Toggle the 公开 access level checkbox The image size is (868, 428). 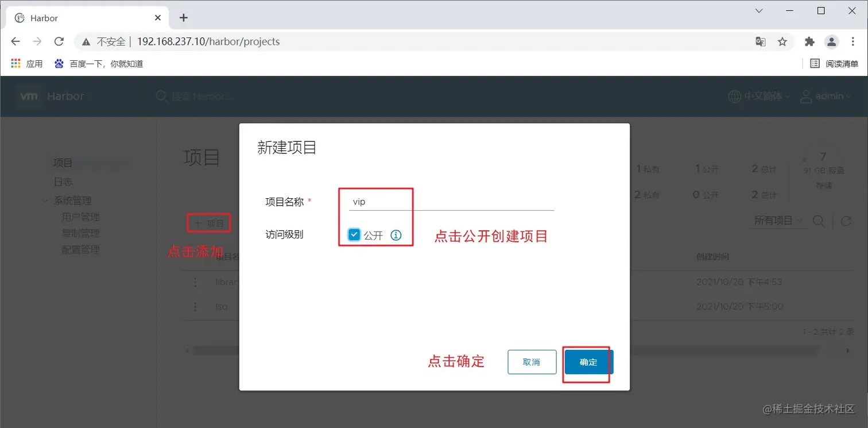click(354, 234)
